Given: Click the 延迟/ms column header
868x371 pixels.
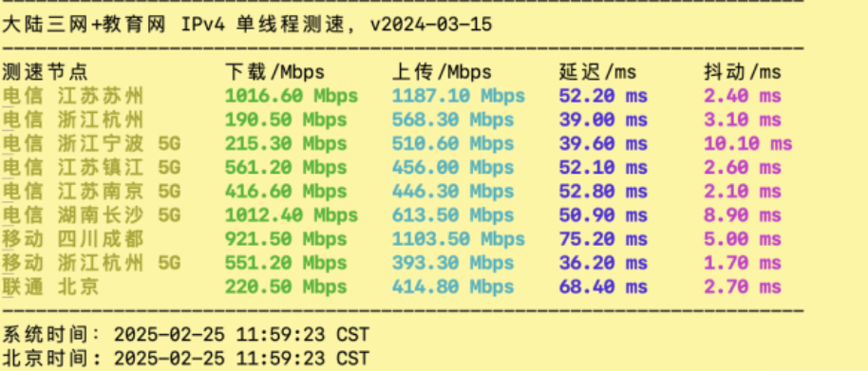Looking at the screenshot, I should pyautogui.click(x=597, y=72).
